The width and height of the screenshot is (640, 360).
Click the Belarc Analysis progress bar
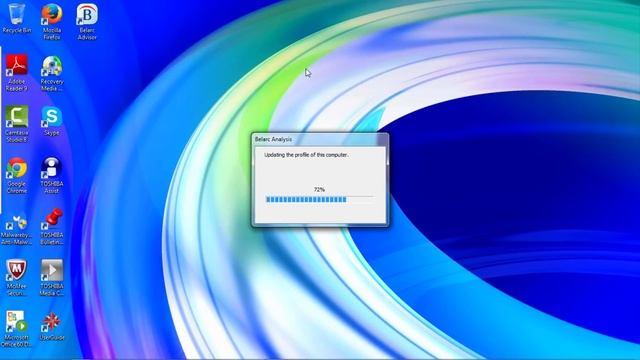320,200
